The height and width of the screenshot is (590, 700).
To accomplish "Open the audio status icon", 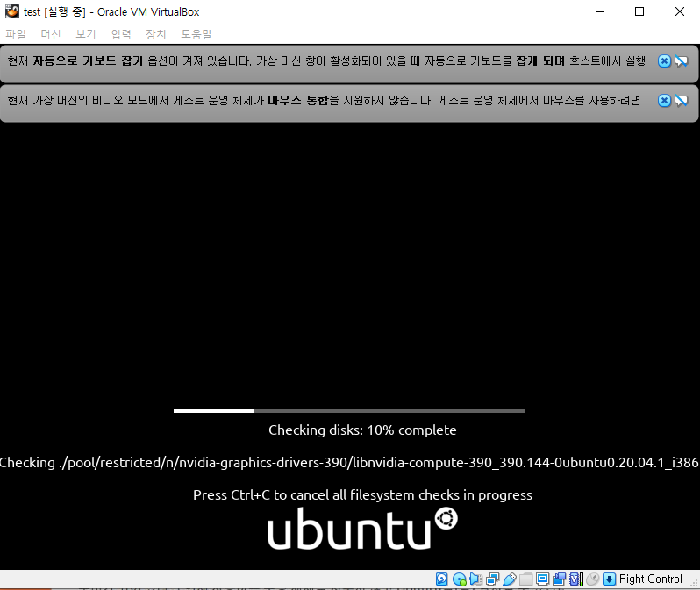I will [x=476, y=579].
